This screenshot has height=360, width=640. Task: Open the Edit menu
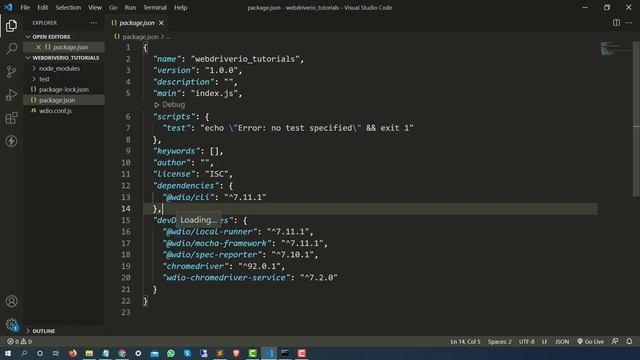(42, 7)
